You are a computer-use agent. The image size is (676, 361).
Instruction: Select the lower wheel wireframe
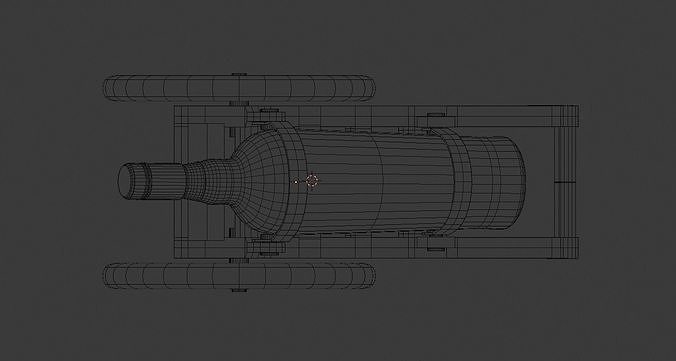239,275
